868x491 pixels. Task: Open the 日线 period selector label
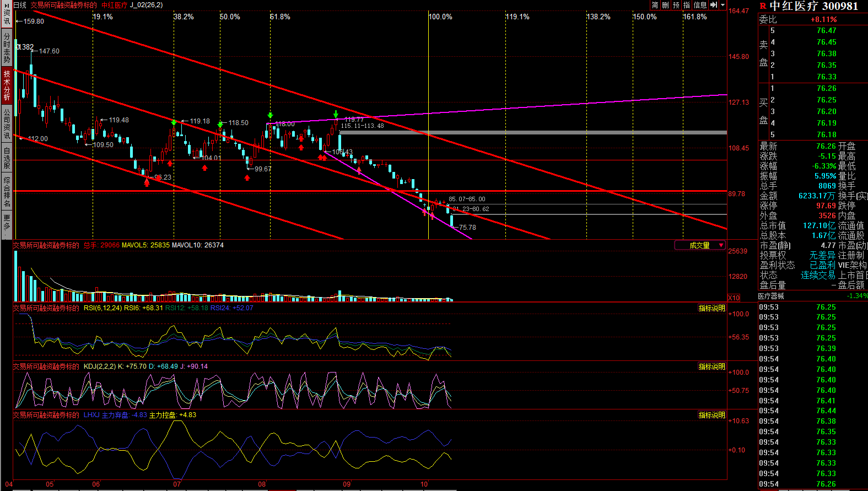tap(20, 5)
